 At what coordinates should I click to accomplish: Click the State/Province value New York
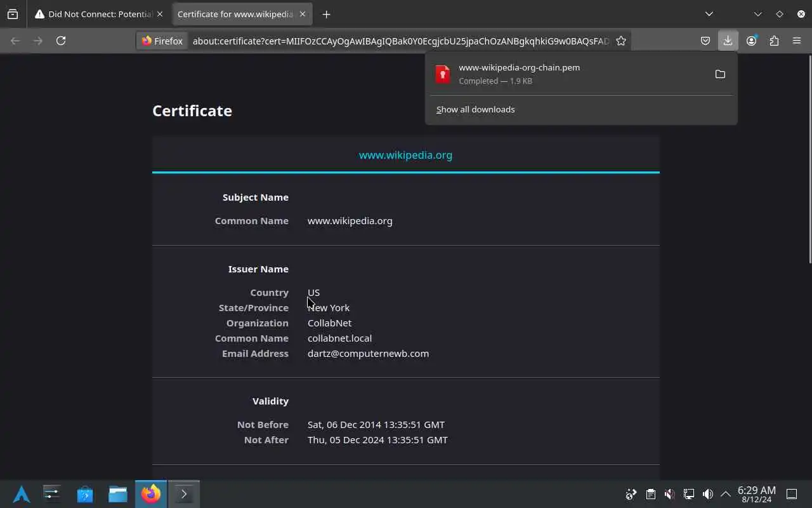tap(329, 308)
